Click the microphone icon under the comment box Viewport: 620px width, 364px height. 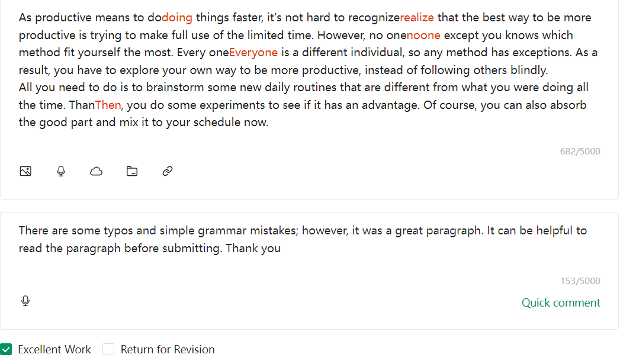click(25, 301)
